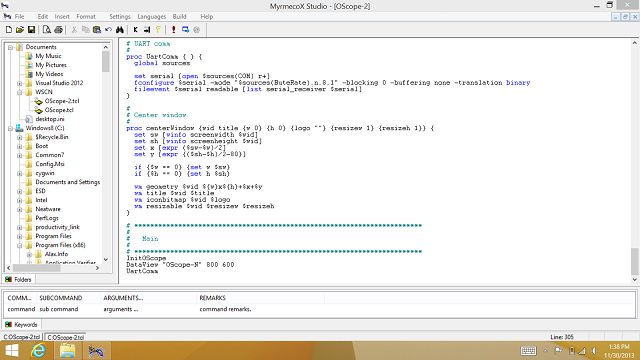Image resolution: width=640 pixels, height=360 pixels.
Task: Click the Undo arrow icon
Action: click(108, 29)
